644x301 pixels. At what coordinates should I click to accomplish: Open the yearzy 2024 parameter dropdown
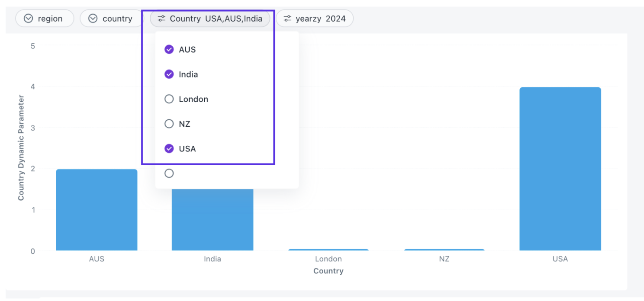pyautogui.click(x=315, y=19)
